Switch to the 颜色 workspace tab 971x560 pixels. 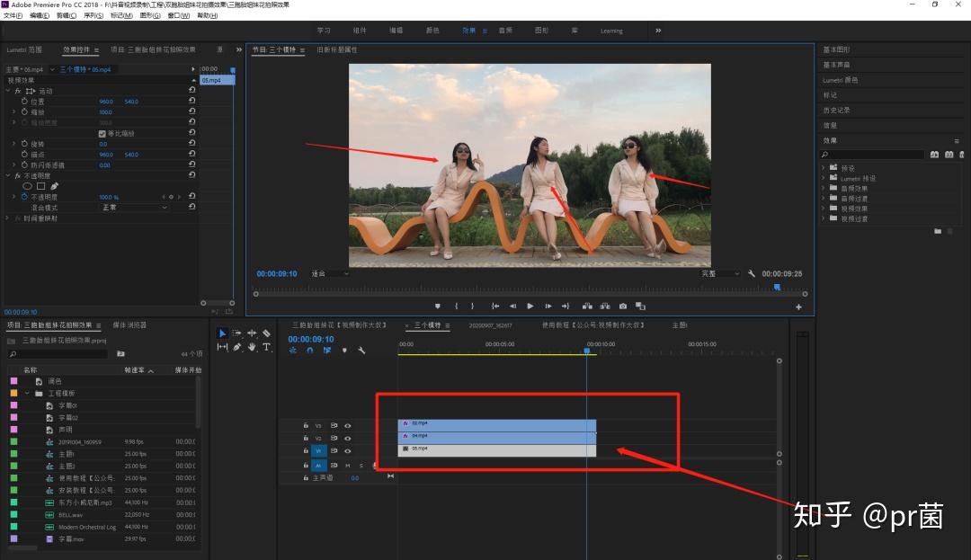tap(432, 31)
